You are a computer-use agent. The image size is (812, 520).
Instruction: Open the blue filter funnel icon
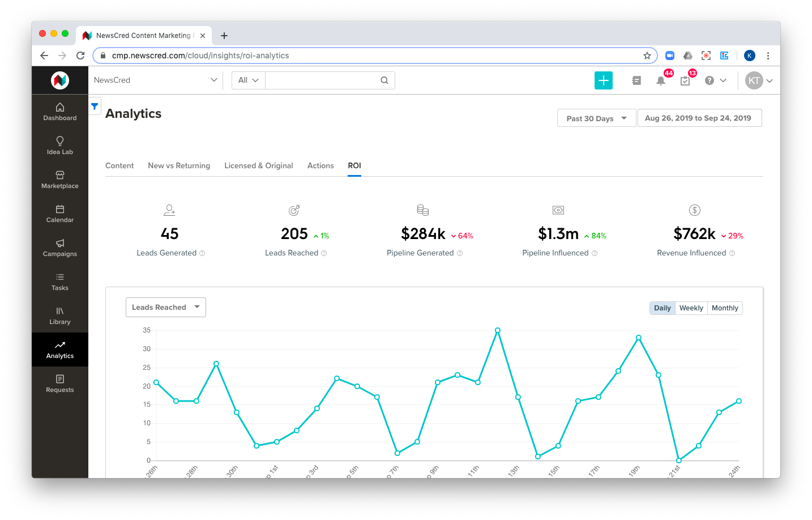(95, 106)
